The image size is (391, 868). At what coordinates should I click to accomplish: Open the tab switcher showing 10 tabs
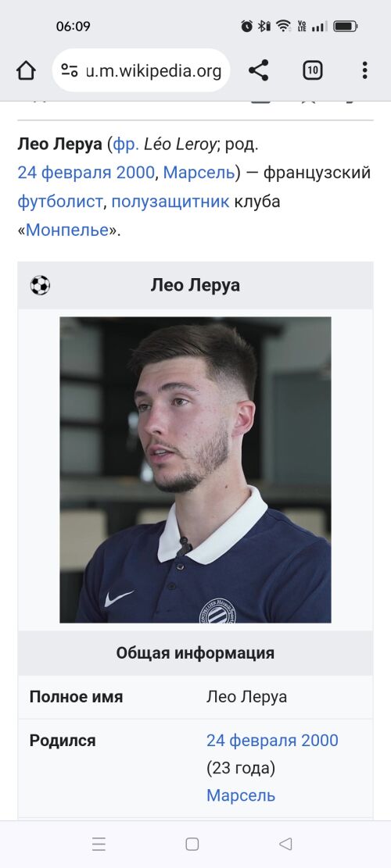312,70
